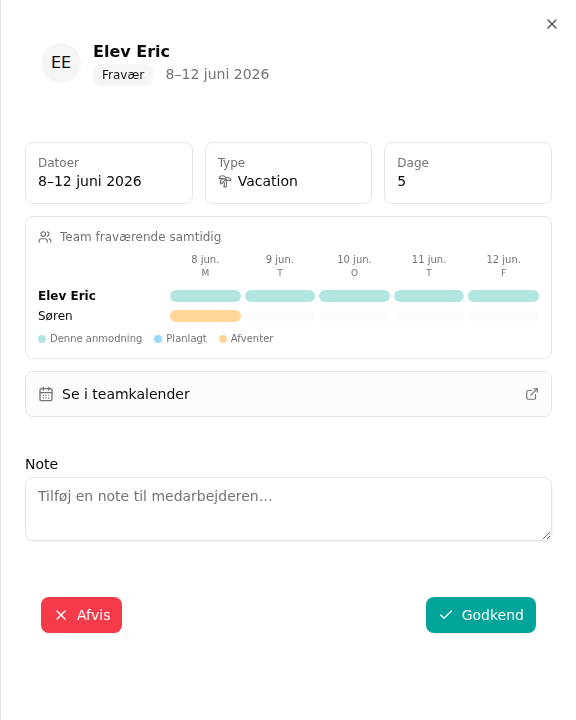
Task: Click Elev Eric's teal bar for 12 jun.
Action: pos(503,296)
